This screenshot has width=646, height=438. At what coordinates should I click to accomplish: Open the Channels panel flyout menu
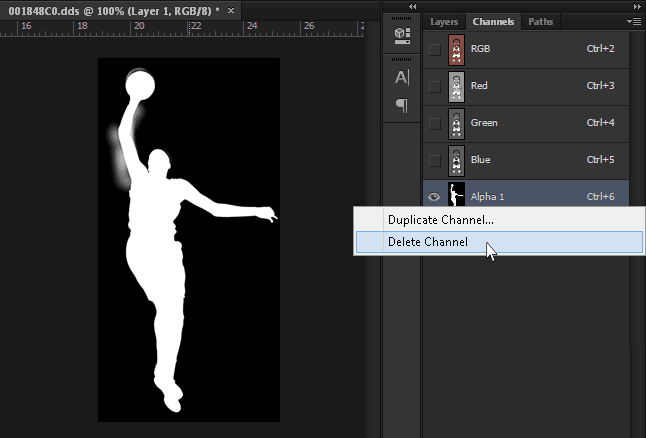[x=633, y=21]
